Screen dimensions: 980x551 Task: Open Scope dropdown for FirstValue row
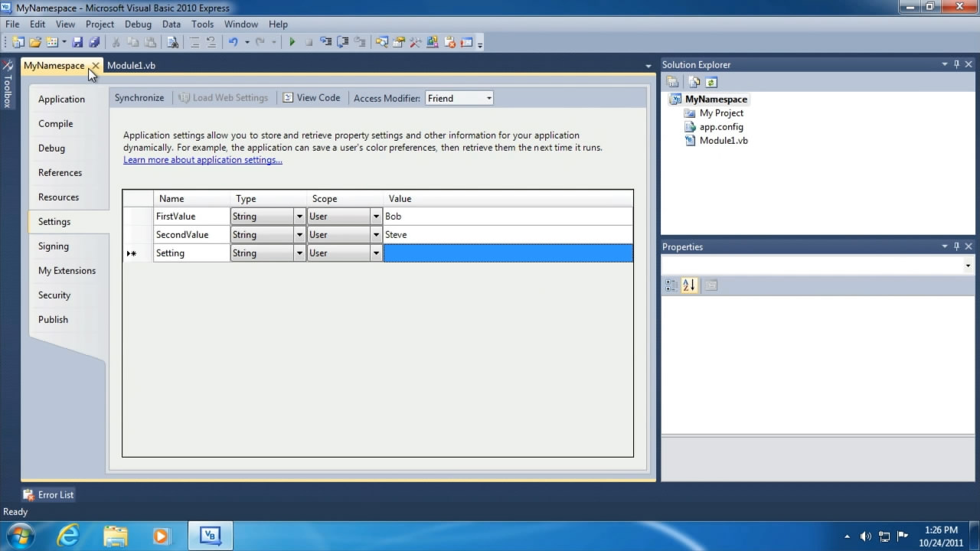click(376, 217)
